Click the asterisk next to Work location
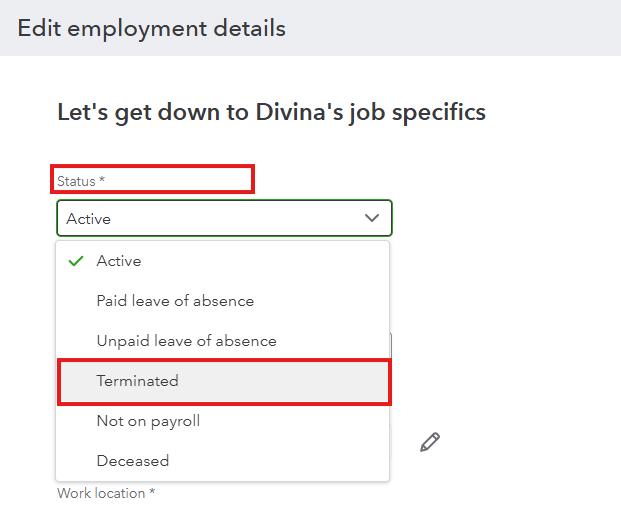 pyautogui.click(x=153, y=493)
